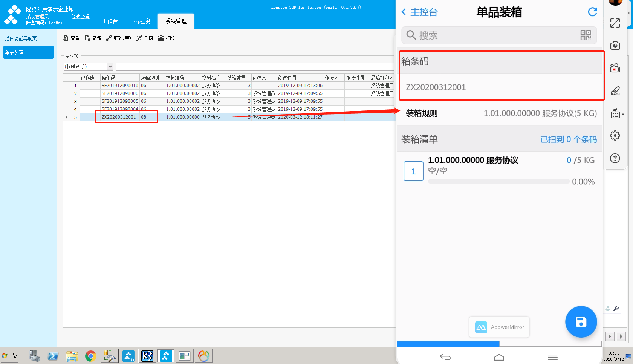The width and height of the screenshot is (633, 364).
Task: Click the 开始 start button
Action: pyautogui.click(x=10, y=356)
